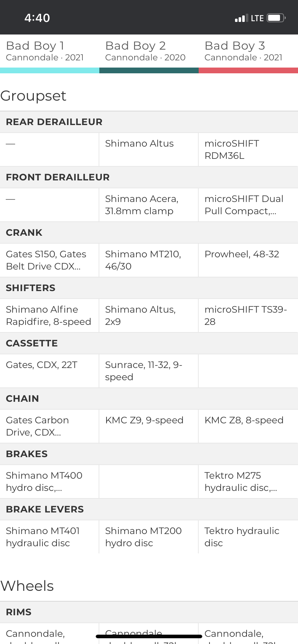Tap the Shimano MT400 hydro disc brakes cell
The image size is (298, 644).
tap(49, 482)
